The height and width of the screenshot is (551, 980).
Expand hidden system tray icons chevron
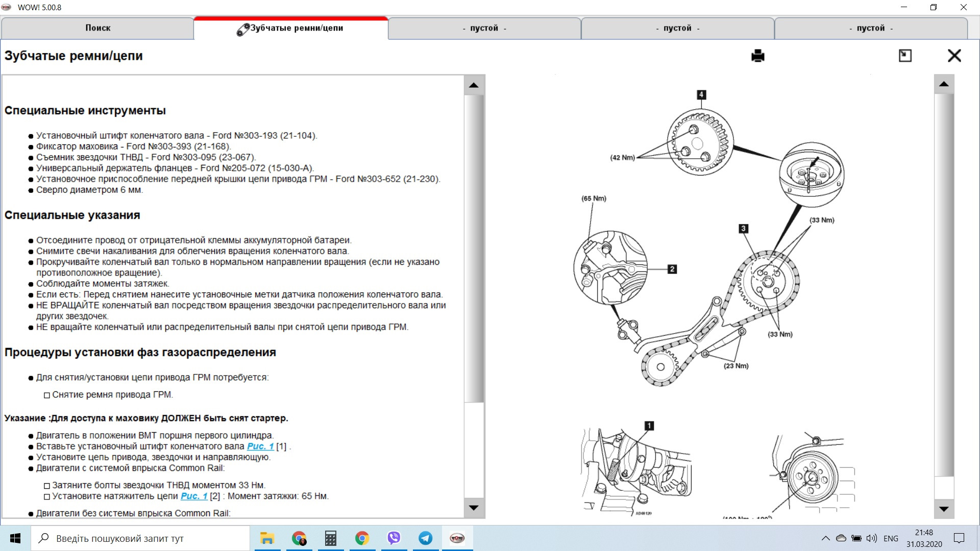(825, 538)
